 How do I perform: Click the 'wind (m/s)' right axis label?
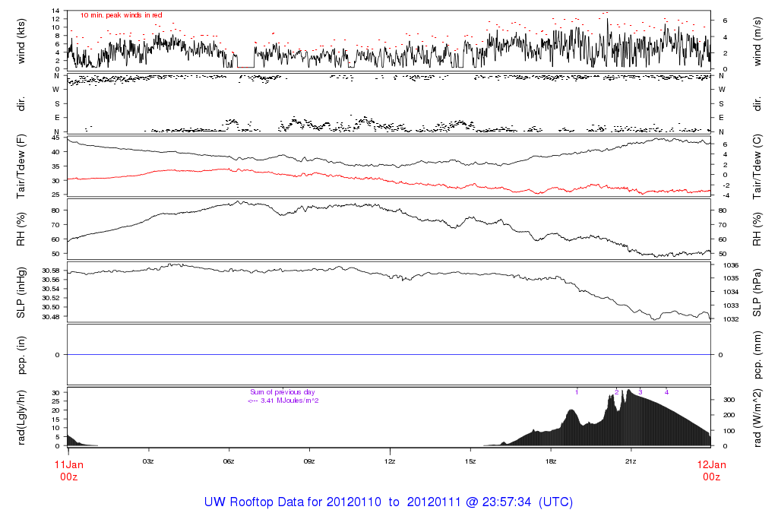point(757,40)
